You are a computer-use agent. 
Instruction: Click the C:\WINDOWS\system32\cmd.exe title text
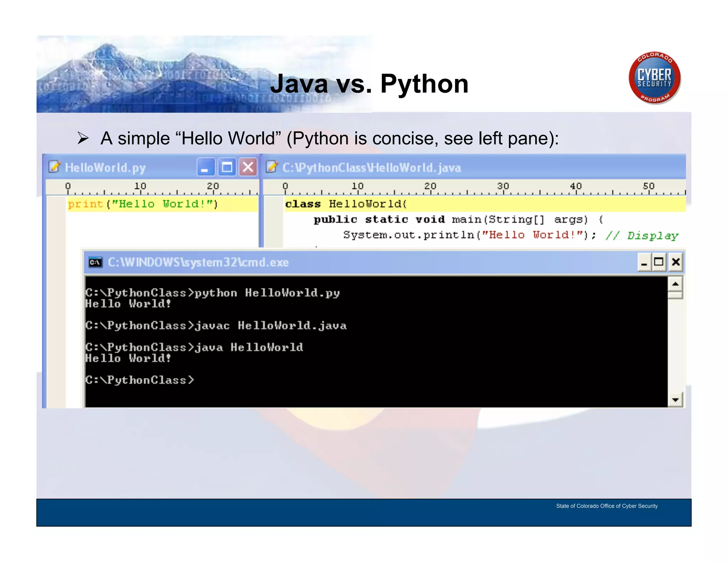[198, 262]
